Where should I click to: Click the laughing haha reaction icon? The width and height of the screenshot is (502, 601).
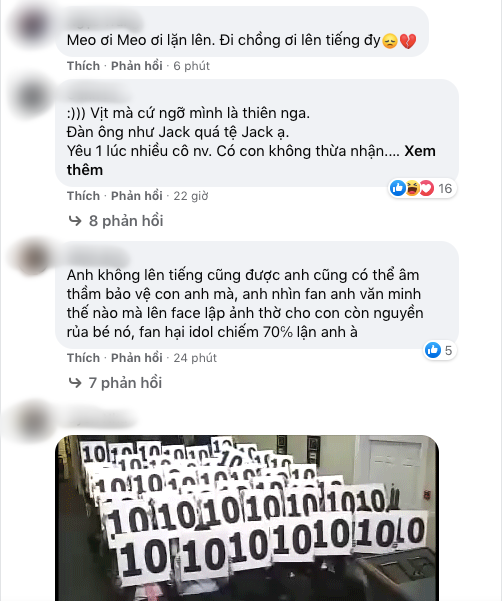click(x=412, y=188)
